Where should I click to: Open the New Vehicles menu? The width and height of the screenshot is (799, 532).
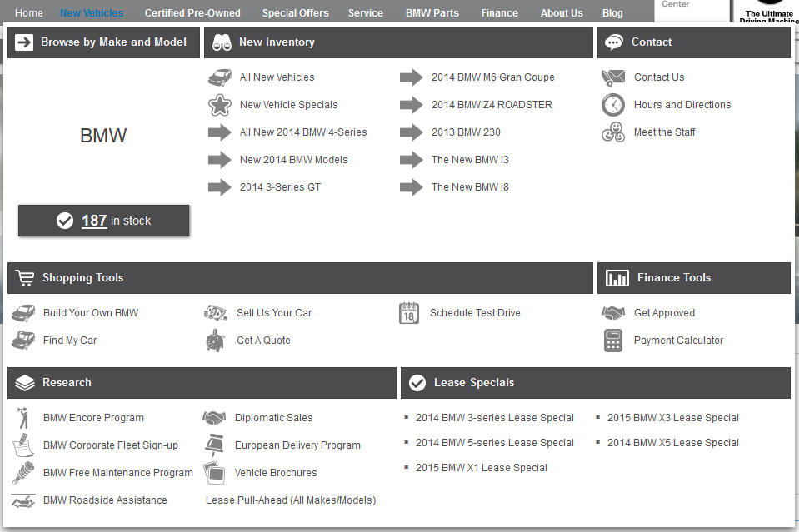(92, 13)
